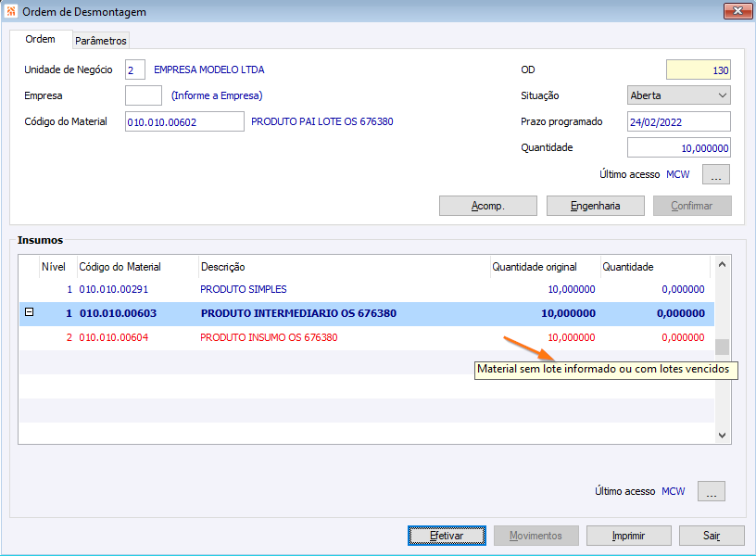Click the Engenharia button

click(596, 206)
